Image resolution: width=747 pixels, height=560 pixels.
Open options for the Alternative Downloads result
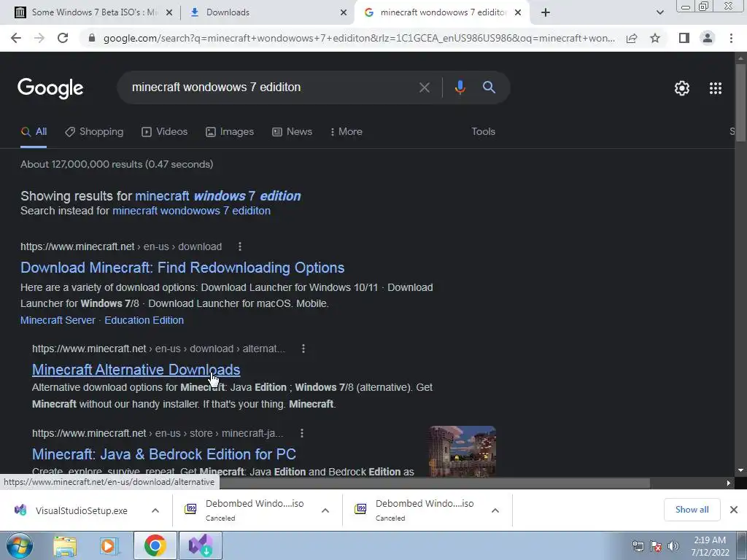tap(303, 349)
